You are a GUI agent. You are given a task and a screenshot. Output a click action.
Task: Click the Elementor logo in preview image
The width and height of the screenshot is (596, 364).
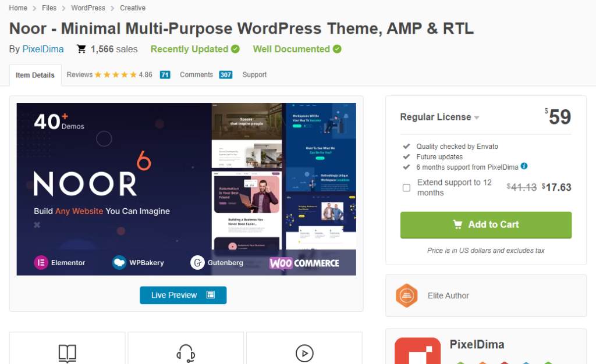[41, 263]
